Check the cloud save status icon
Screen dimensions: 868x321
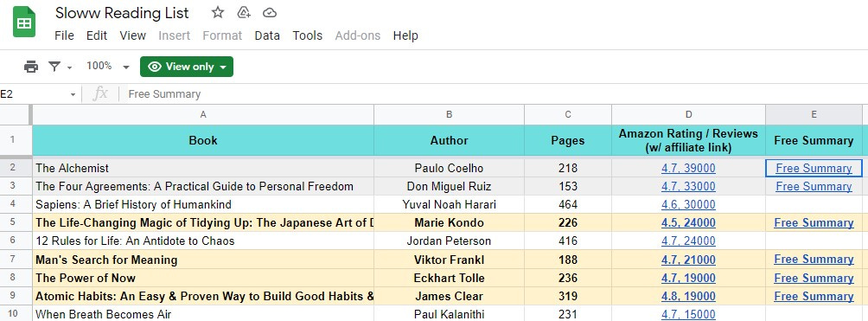point(270,12)
